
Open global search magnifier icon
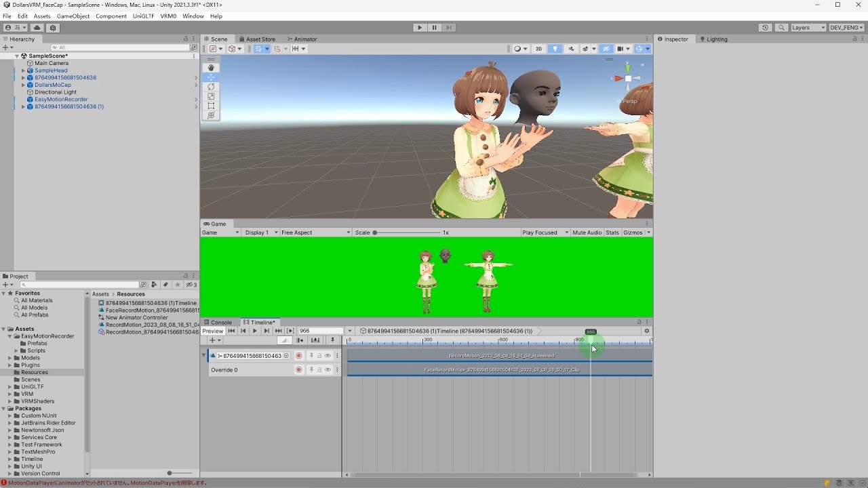pyautogui.click(x=781, y=28)
